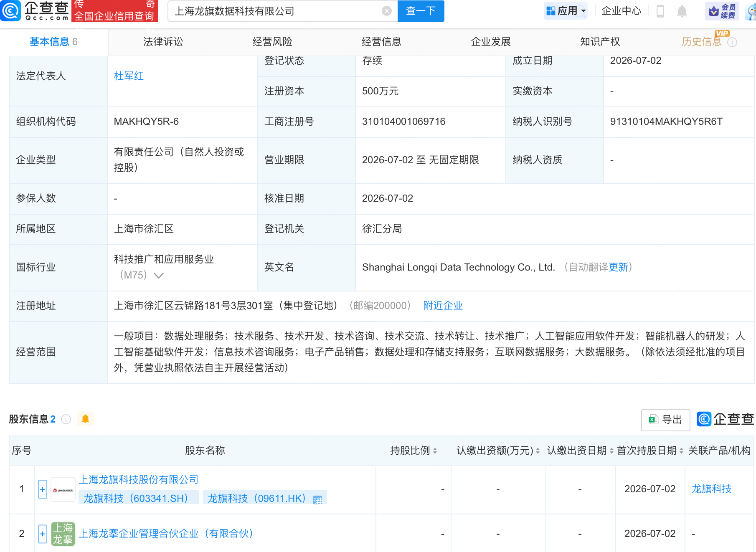
Task: Switch to 知识产权 tab
Action: [x=600, y=42]
